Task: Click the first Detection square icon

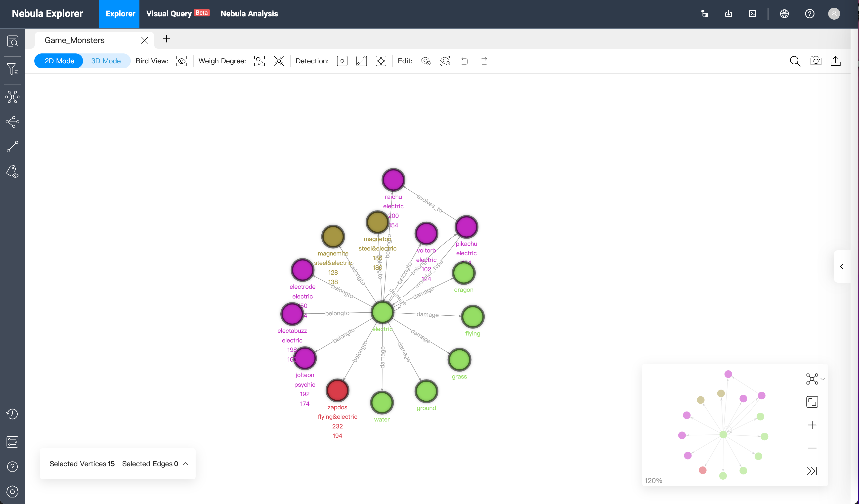Action: point(342,61)
